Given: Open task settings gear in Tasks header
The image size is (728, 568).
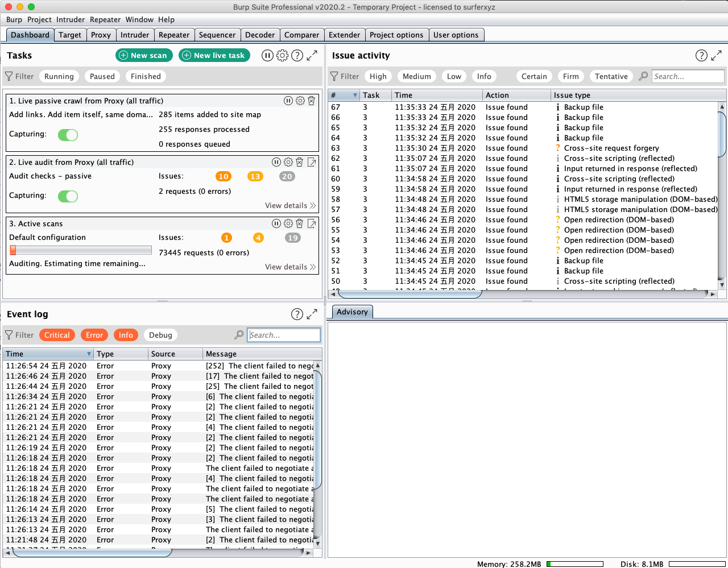Looking at the screenshot, I should pyautogui.click(x=282, y=55).
